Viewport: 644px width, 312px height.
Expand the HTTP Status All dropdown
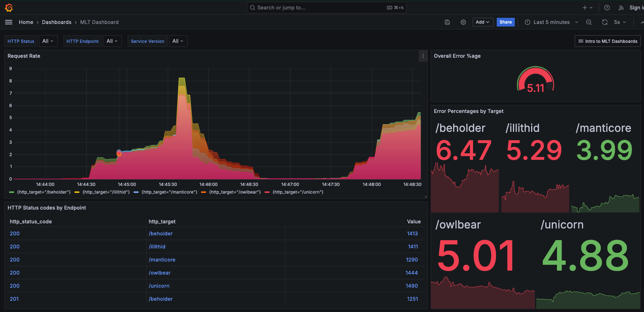coord(48,41)
